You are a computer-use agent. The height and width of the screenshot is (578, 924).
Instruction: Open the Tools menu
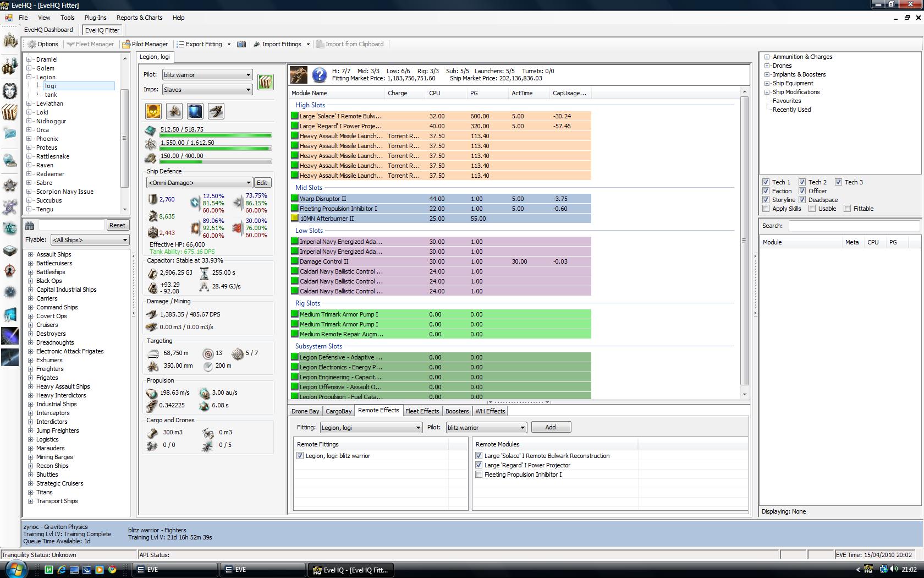[68, 18]
